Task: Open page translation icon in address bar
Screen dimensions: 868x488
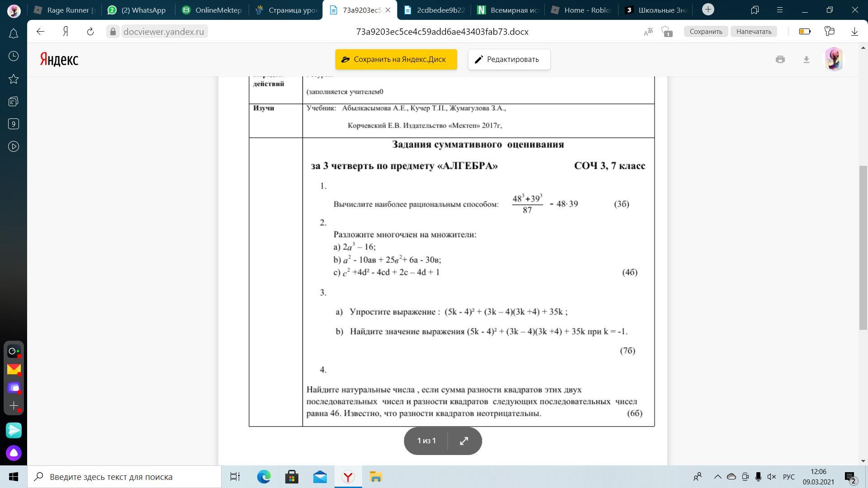Action: click(x=648, y=32)
